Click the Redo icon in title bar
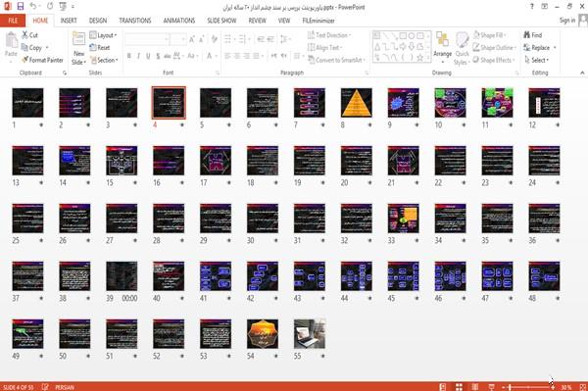The image size is (588, 391). 50,7
